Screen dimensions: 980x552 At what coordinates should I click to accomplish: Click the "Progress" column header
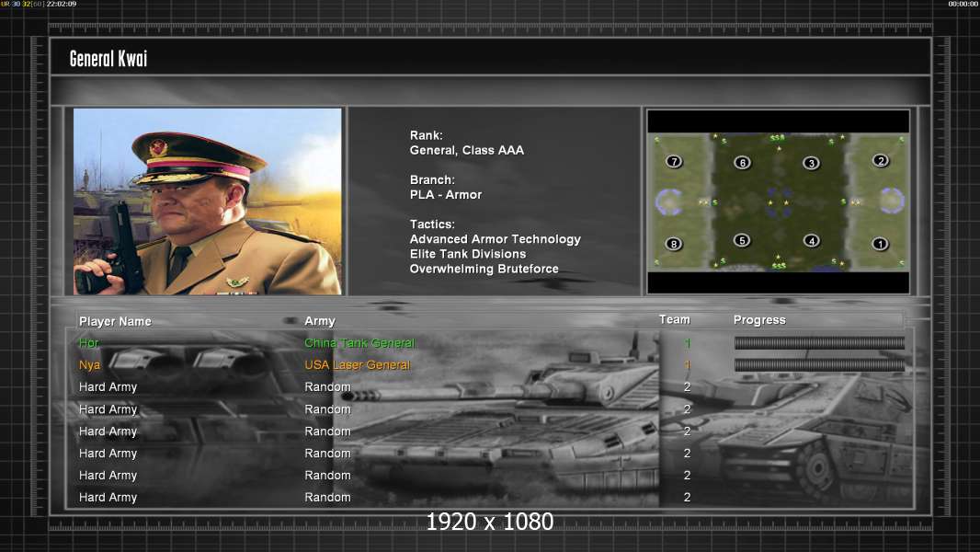759,320
